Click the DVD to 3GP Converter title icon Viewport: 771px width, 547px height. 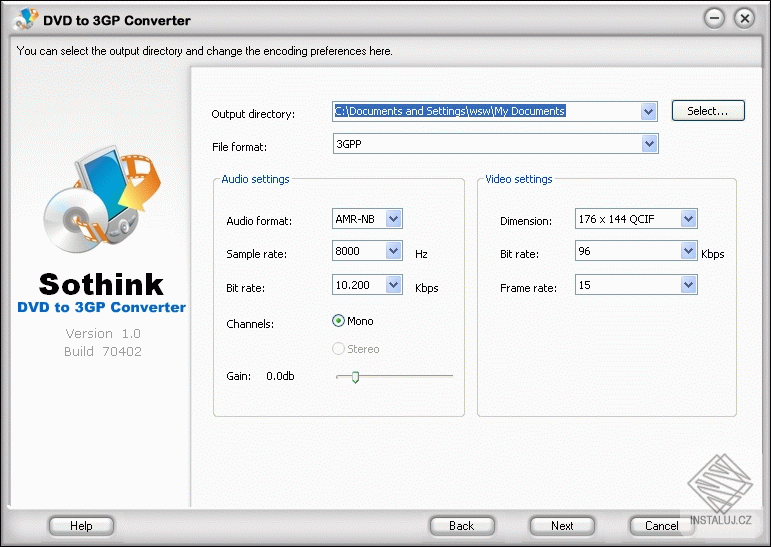pyautogui.click(x=26, y=19)
